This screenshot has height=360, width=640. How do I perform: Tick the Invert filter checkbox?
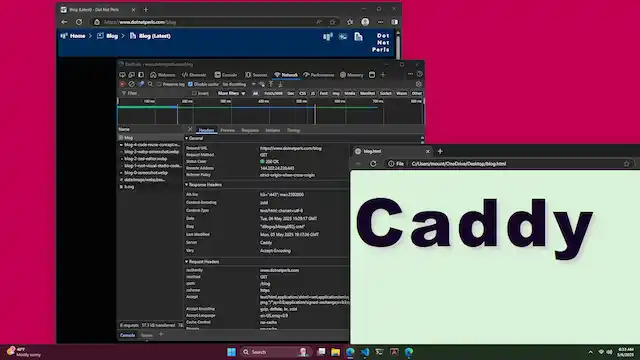click(194, 93)
